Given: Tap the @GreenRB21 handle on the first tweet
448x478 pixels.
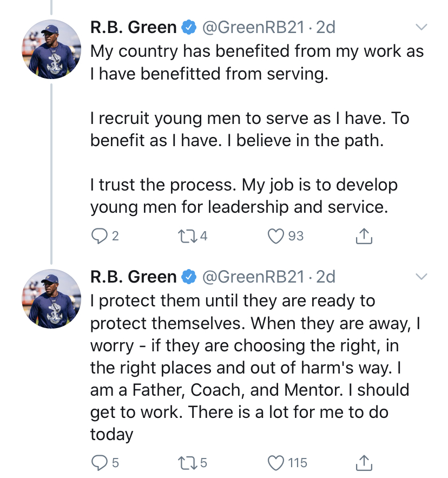Looking at the screenshot, I should click(253, 27).
